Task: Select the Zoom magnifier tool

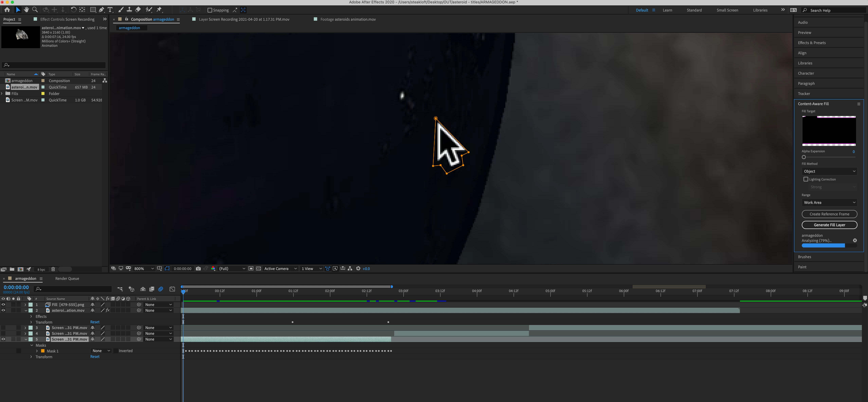Action: coord(35,10)
